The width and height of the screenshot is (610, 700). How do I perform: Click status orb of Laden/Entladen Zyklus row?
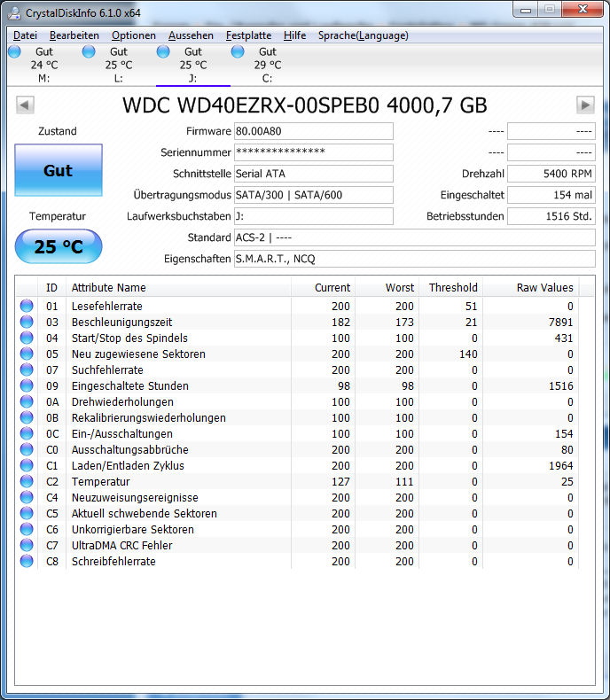click(x=27, y=465)
